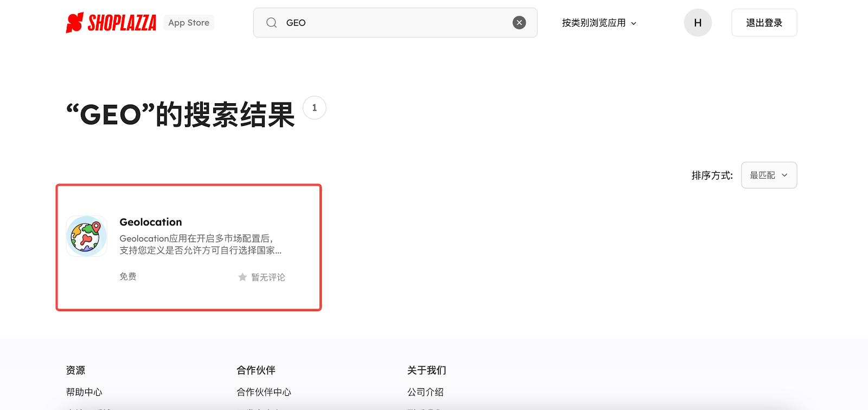This screenshot has height=410, width=868.
Task: Clear the search text with X icon
Action: [x=519, y=23]
